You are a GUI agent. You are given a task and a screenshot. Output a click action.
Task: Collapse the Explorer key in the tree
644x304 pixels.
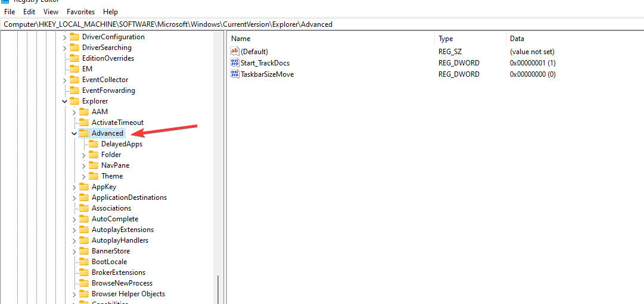pos(64,101)
